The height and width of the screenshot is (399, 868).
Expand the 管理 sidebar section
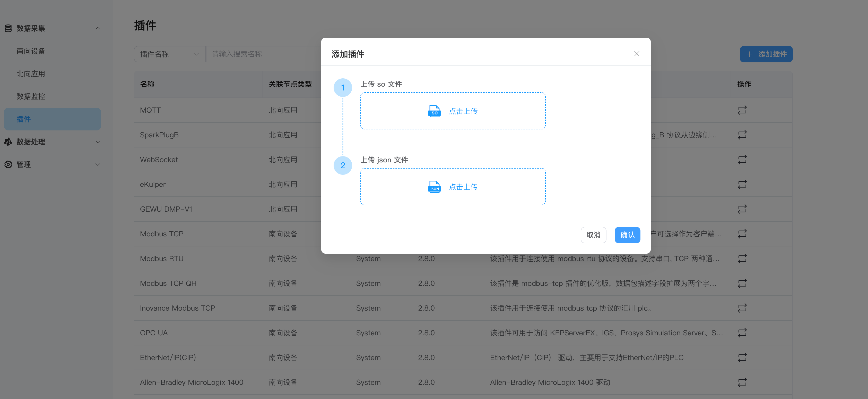pyautogui.click(x=98, y=165)
